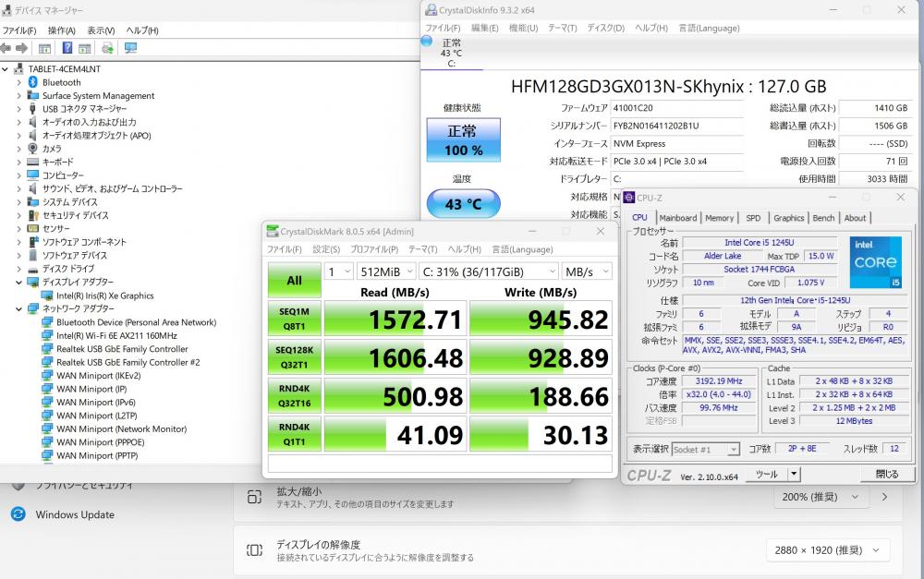Select Bluetooth Device (Personal Area Network)
924x579 pixels.
click(x=136, y=322)
